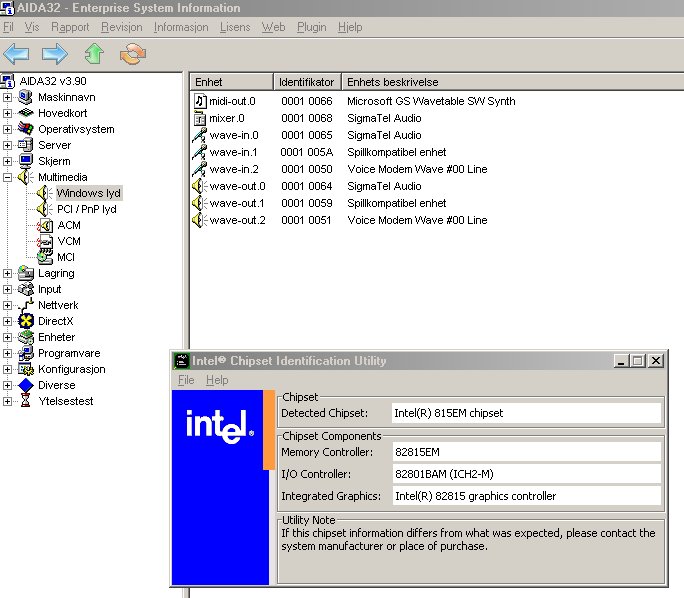The image size is (684, 598).
Task: Go back with the blue left arrow
Action: click(16, 54)
